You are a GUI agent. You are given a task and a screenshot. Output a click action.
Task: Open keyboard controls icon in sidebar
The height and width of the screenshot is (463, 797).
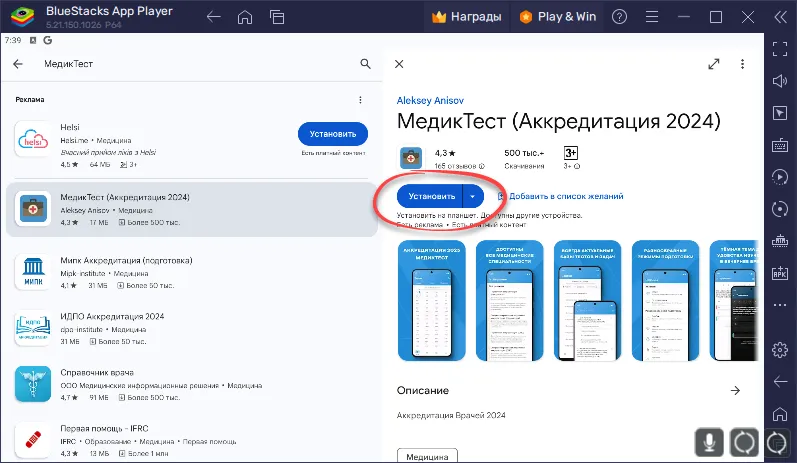[780, 145]
